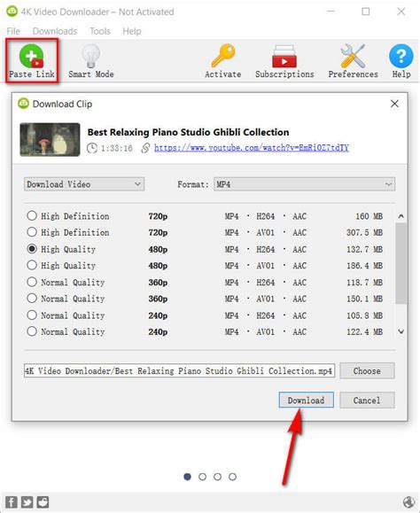Click the clock icon next to duration
The width and height of the screenshot is (420, 513).
pyautogui.click(x=92, y=148)
